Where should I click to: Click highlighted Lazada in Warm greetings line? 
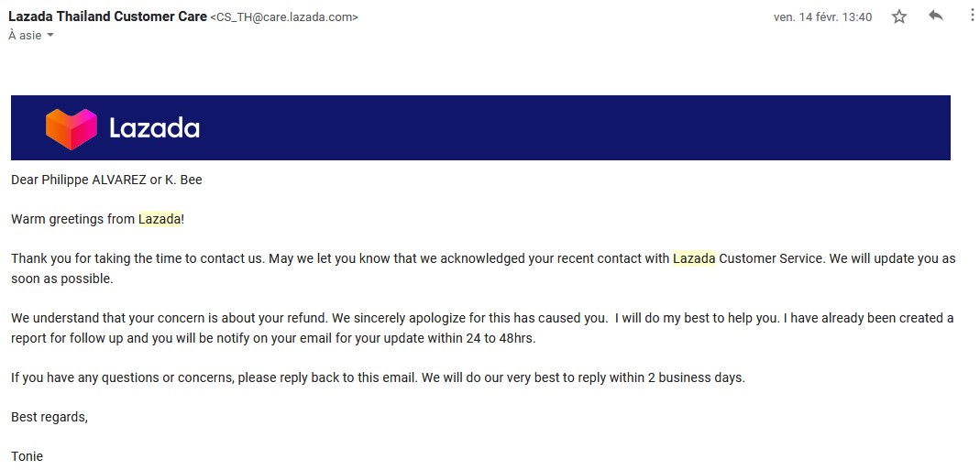[x=160, y=219]
